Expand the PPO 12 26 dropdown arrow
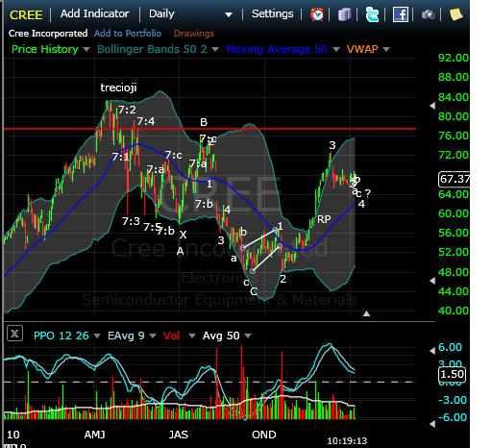492x448 pixels. click(x=97, y=336)
